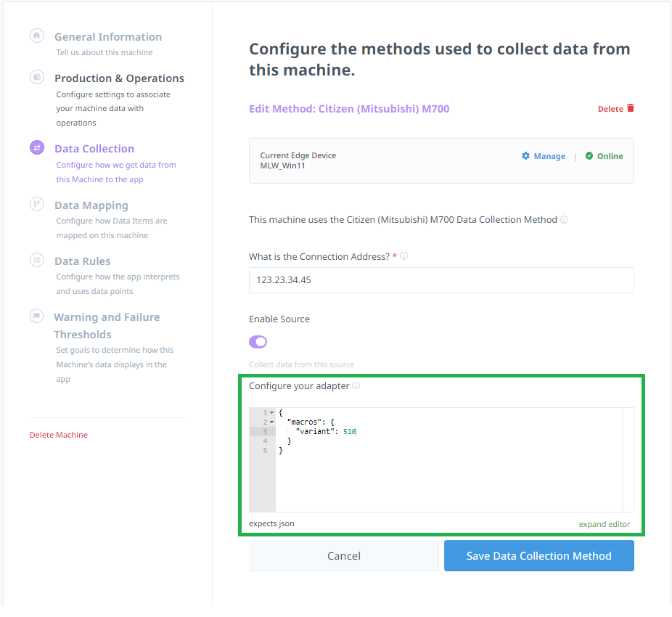Click the General Information home icon
Screen dimensions: 672x617
tap(36, 36)
